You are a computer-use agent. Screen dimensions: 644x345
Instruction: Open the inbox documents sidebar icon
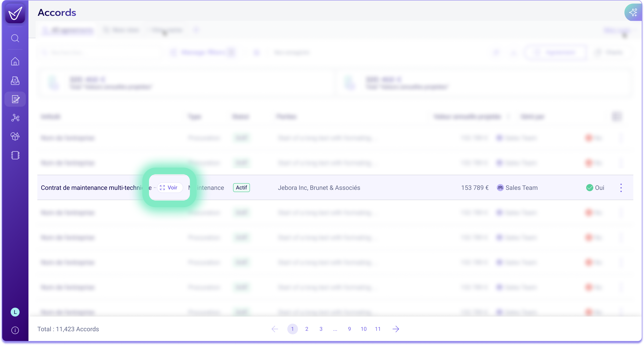15,80
